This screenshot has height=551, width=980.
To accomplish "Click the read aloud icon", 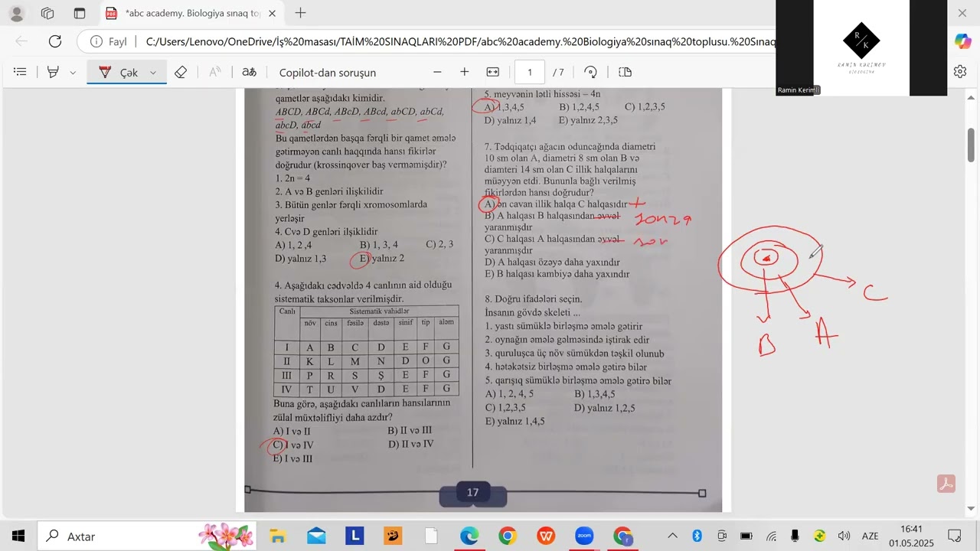I will click(x=215, y=72).
